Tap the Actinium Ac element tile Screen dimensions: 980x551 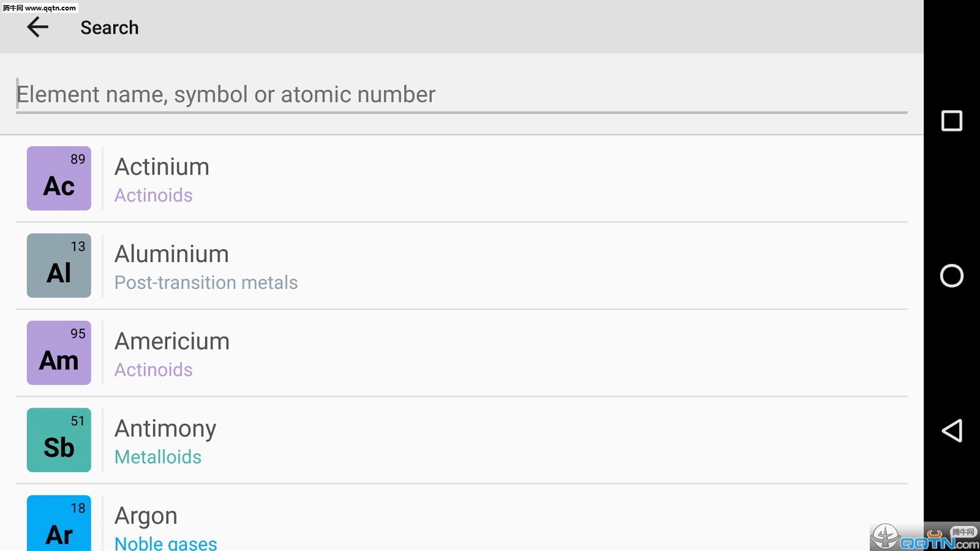point(59,178)
